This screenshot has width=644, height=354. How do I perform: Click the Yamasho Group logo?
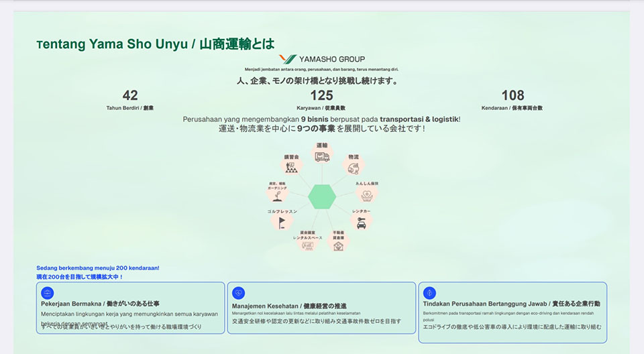tap(322, 59)
